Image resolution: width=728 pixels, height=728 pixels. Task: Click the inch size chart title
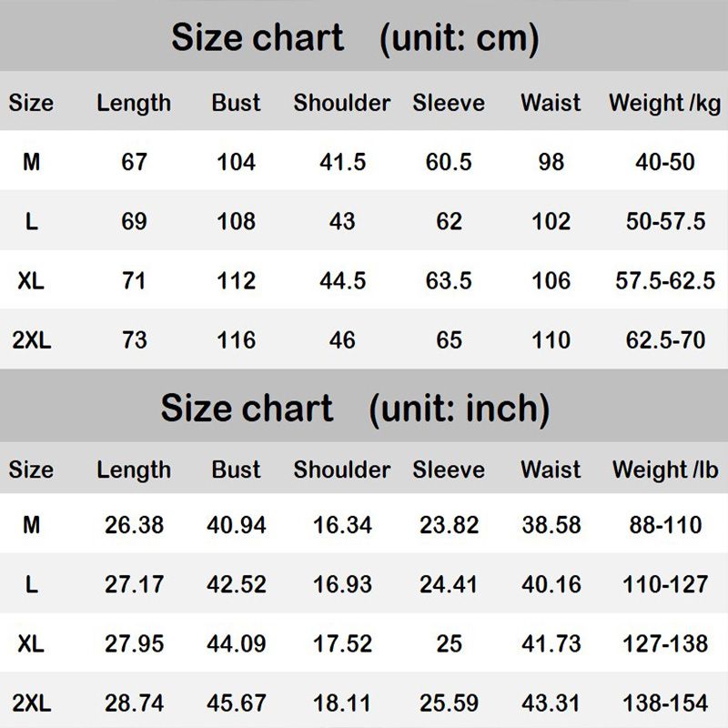point(355,409)
